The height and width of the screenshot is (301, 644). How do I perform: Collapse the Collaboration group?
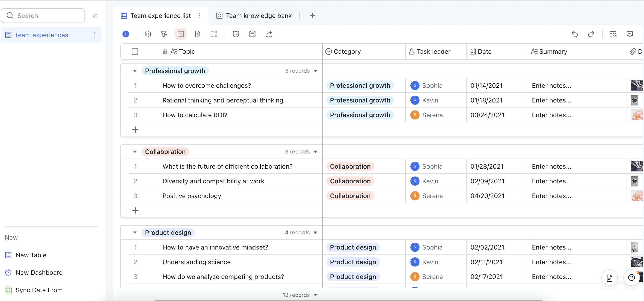click(x=135, y=152)
